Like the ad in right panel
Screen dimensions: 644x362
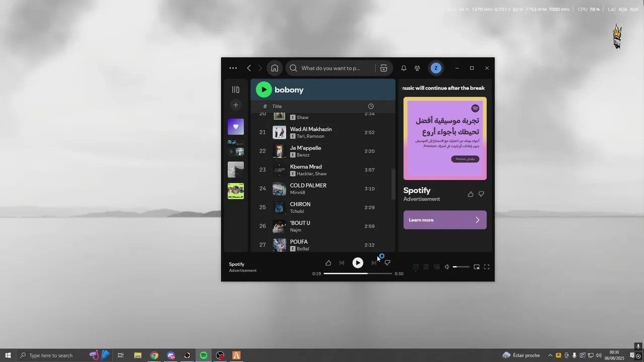[x=470, y=194]
